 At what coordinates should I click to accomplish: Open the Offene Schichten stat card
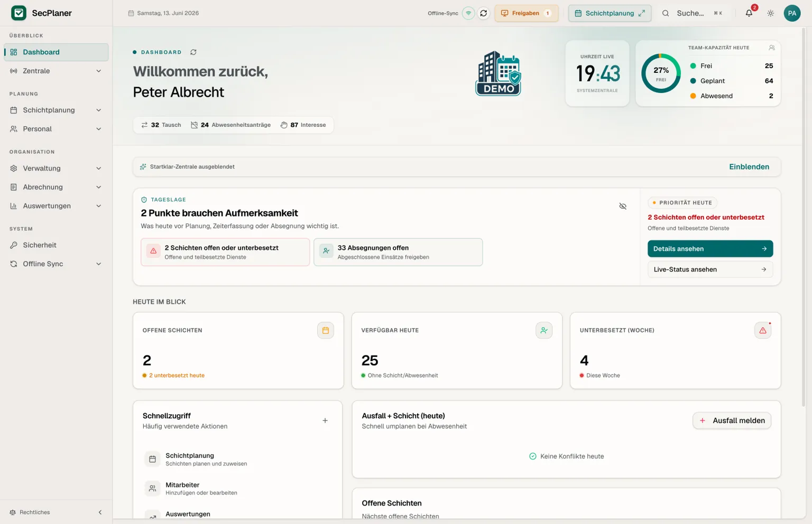(238, 351)
